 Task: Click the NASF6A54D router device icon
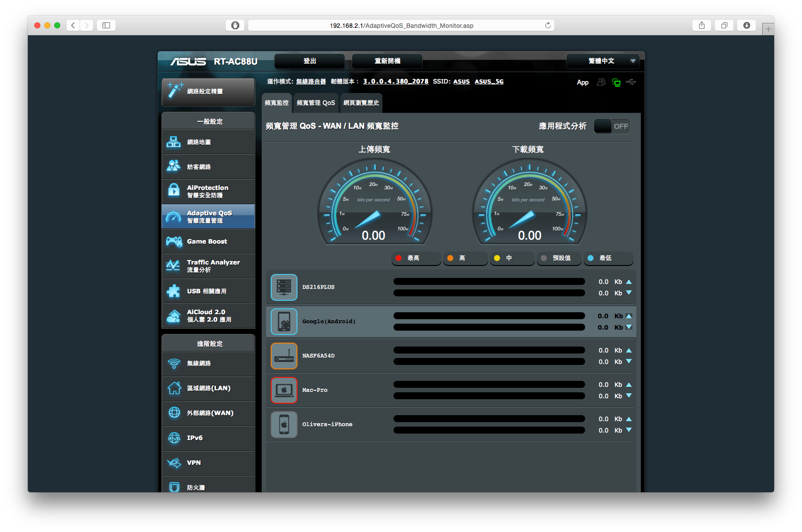tap(284, 356)
